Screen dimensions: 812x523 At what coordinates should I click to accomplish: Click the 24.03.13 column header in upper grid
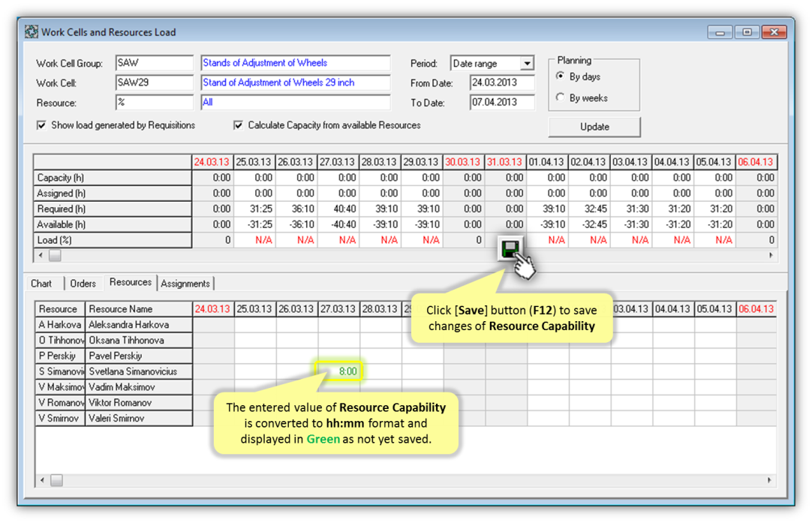coord(212,162)
